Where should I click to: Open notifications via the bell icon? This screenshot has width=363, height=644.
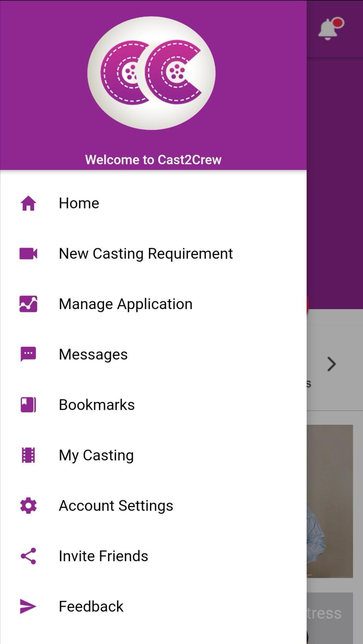(x=330, y=29)
